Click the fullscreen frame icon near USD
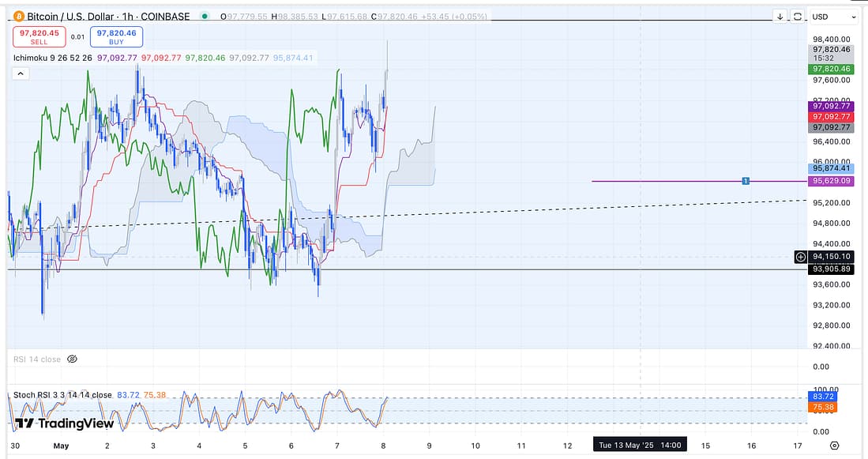868x459 pixels. [797, 17]
